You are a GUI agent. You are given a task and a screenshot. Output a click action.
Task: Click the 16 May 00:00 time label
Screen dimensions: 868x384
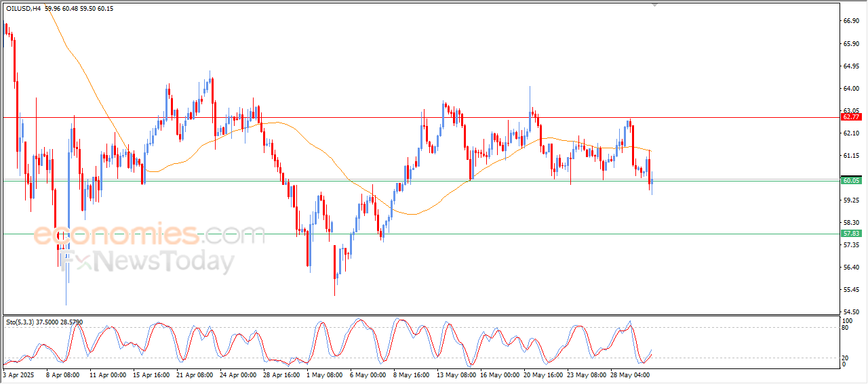click(500, 374)
